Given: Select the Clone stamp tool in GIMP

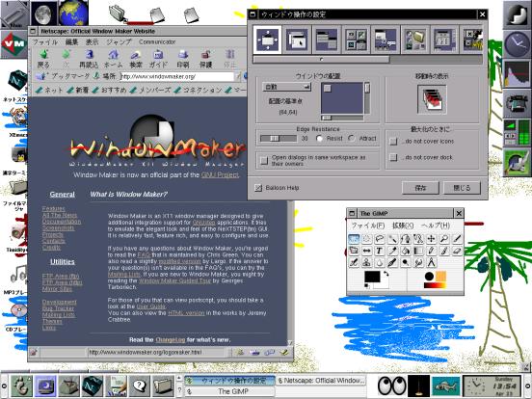Looking at the screenshot, I should coord(367,262).
